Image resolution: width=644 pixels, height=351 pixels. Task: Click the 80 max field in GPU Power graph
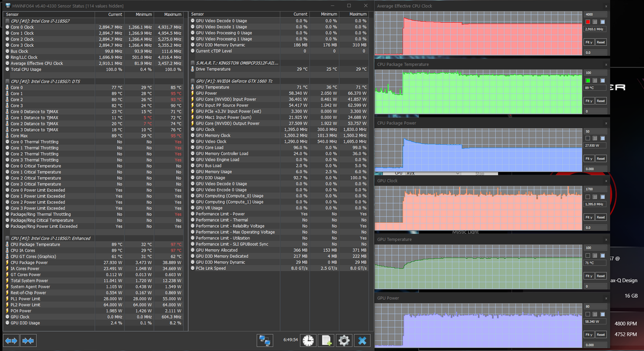[x=595, y=307]
